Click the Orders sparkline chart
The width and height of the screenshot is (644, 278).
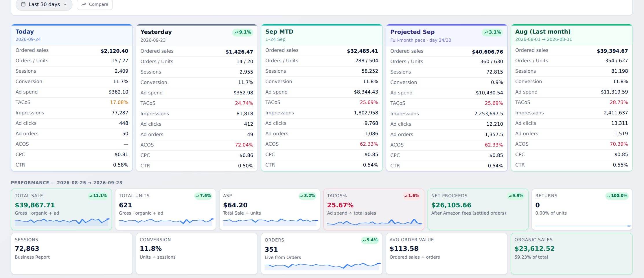click(x=323, y=266)
